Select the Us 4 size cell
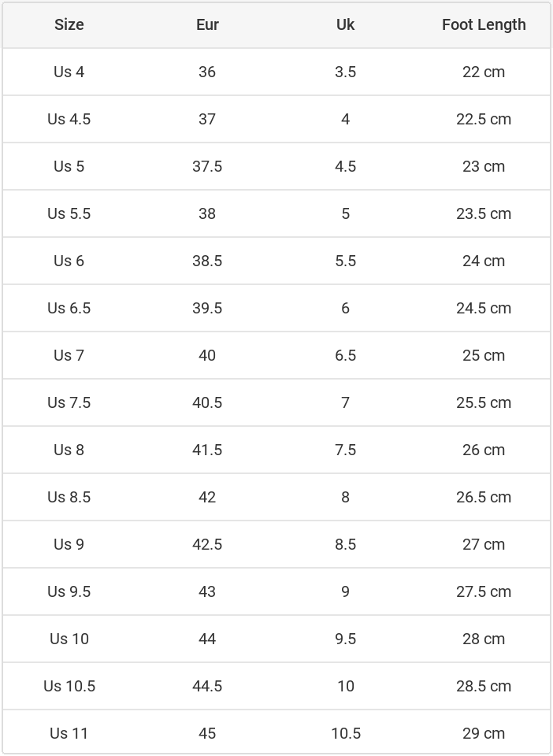This screenshot has height=756, width=553. (x=69, y=72)
